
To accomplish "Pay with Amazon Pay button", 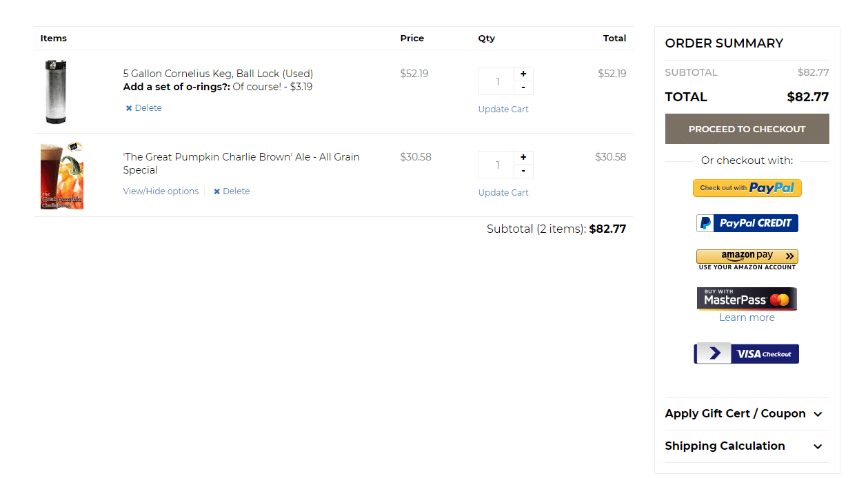I will coord(747,258).
